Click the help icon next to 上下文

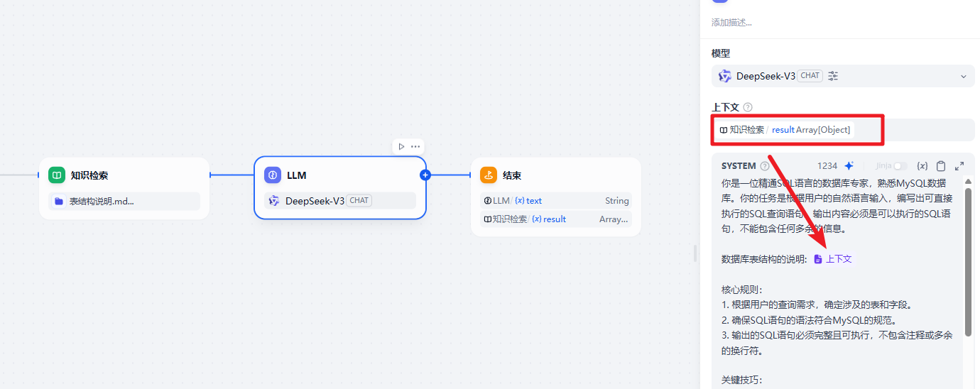(748, 107)
